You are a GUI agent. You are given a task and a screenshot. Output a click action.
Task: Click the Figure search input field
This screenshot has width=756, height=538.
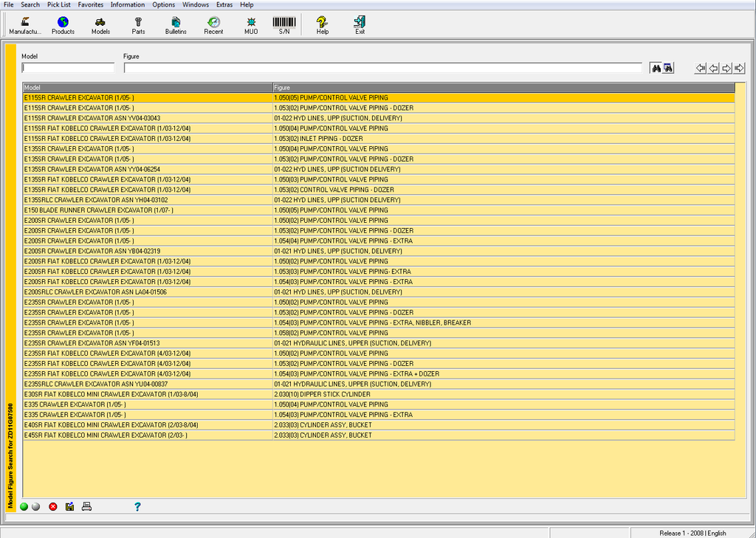(382, 68)
